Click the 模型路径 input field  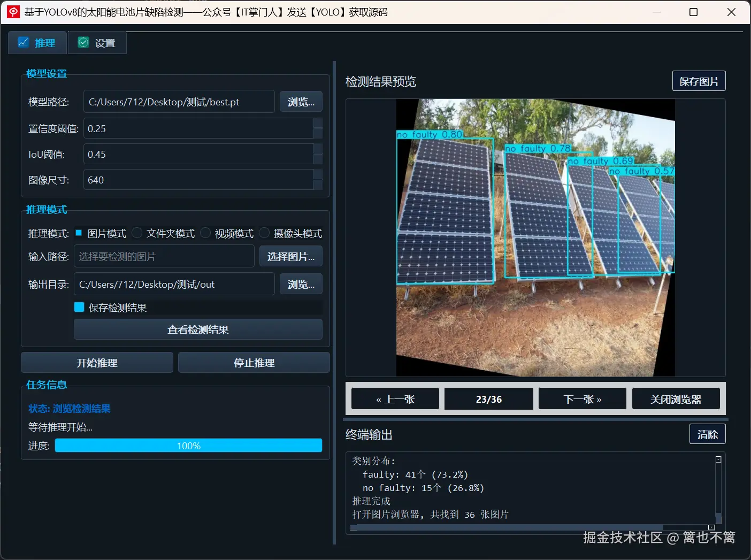tap(179, 102)
